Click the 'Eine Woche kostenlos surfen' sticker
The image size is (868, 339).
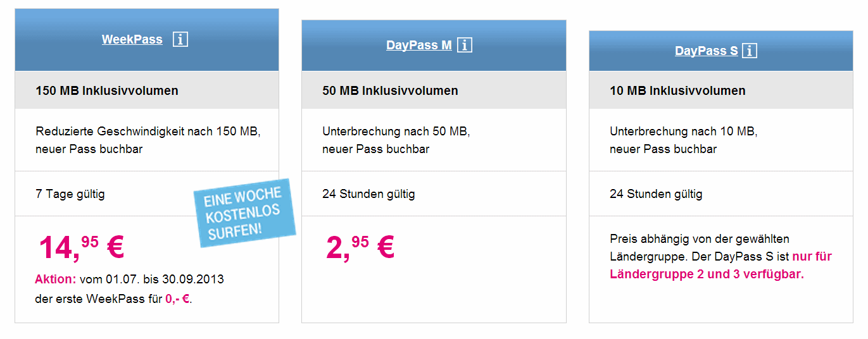tap(244, 213)
